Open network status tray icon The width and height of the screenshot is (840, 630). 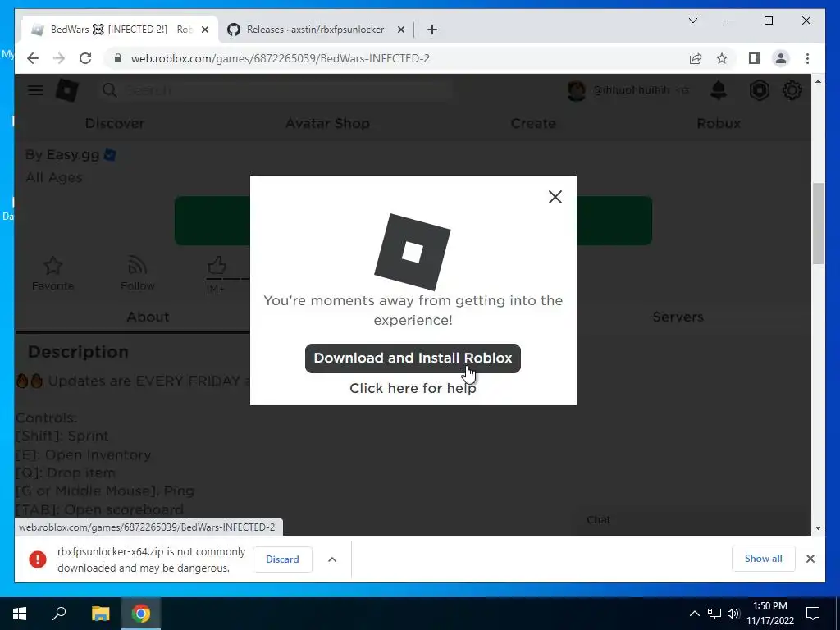[x=714, y=614]
